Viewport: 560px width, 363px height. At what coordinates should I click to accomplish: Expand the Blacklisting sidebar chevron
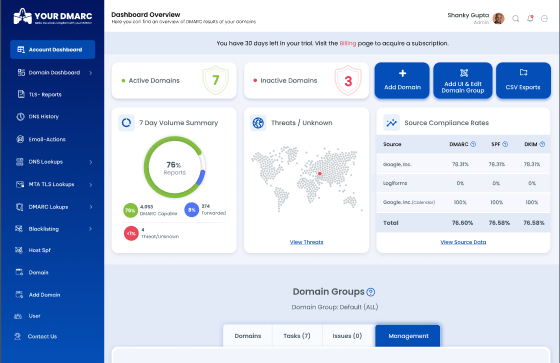[91, 229]
